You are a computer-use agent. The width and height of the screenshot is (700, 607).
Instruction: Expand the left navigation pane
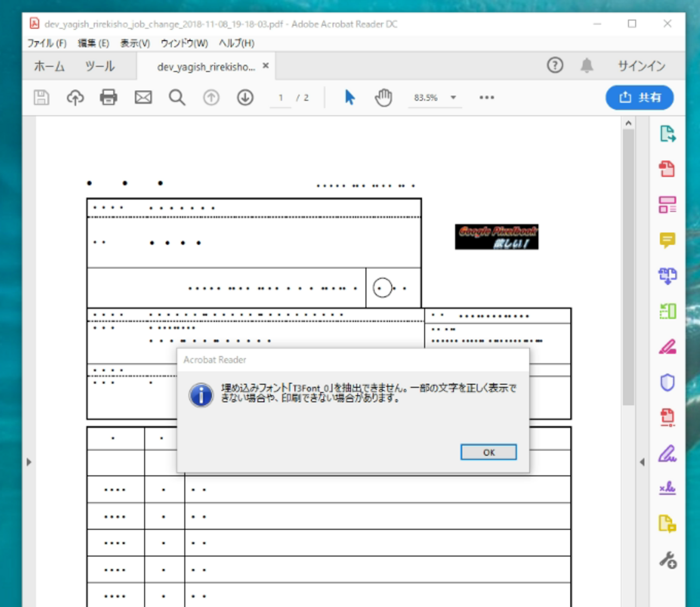tap(29, 462)
